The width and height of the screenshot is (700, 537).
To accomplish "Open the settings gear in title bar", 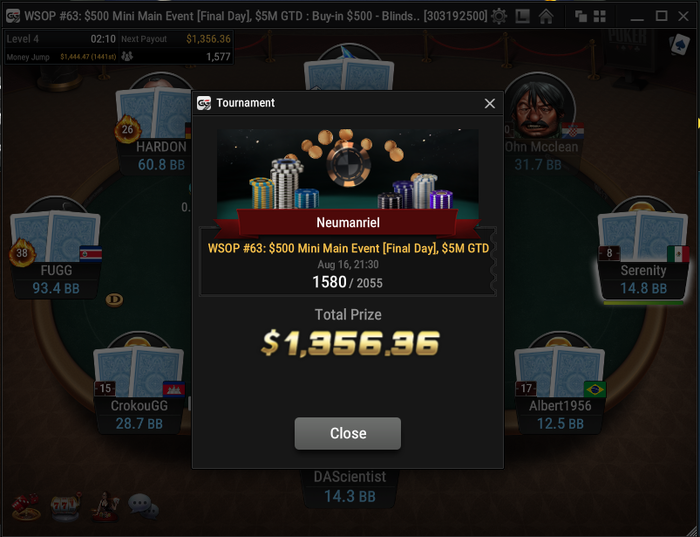I will pos(499,17).
